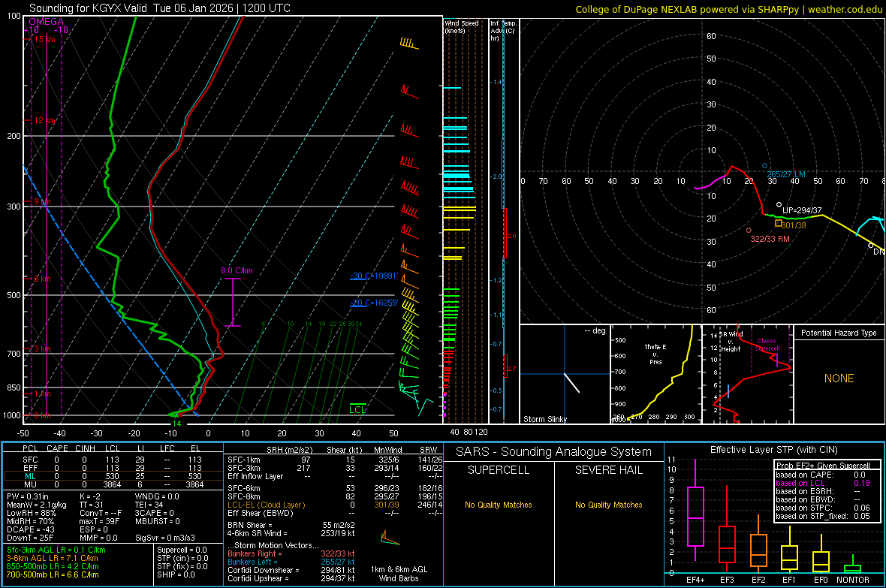Click 'No Quality Matches' under SEVERE HAIL
The height and width of the screenshot is (588, 886).
(x=608, y=505)
